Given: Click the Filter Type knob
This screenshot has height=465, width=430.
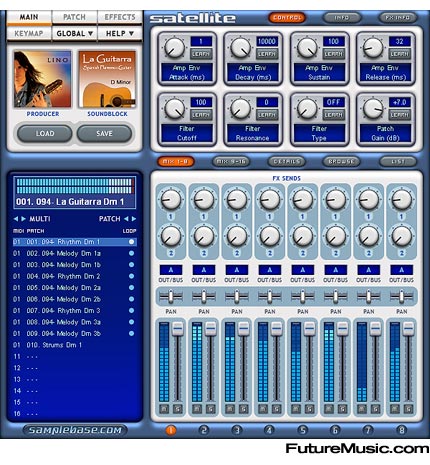Looking at the screenshot, I should pyautogui.click(x=307, y=109).
